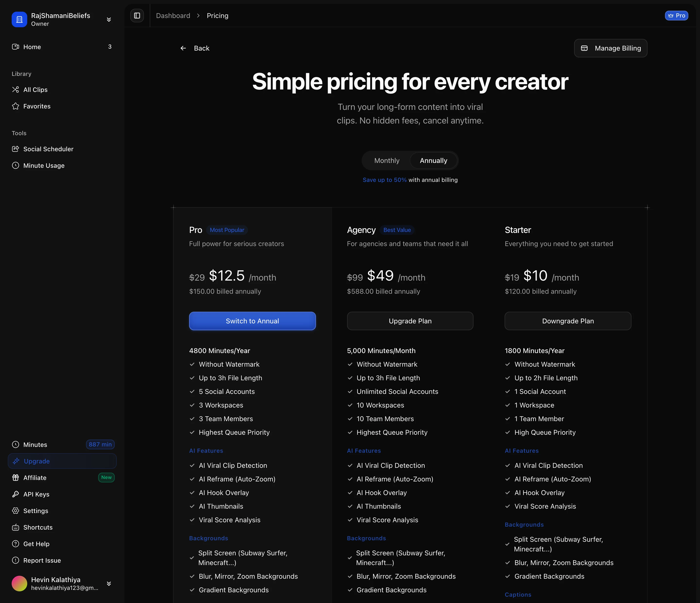Click the Minutes clock icon
Screen dimensions: 700x603
pos(16,444)
